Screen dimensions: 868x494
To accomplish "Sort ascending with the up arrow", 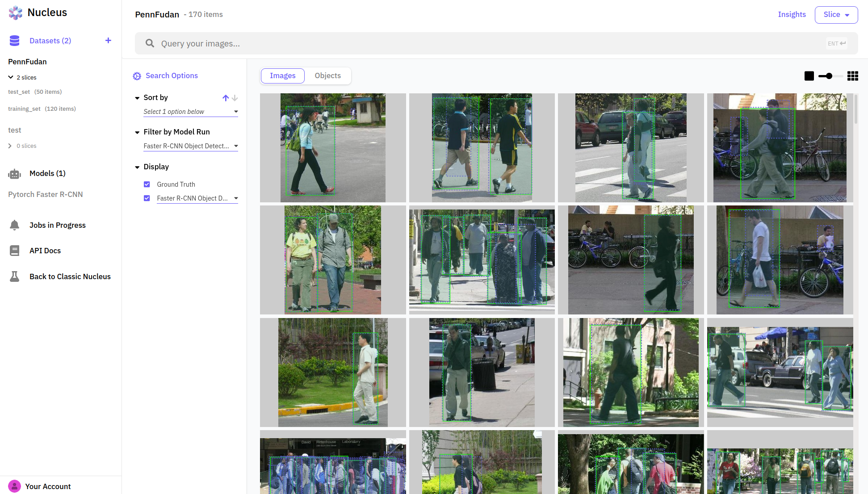I will pyautogui.click(x=226, y=98).
